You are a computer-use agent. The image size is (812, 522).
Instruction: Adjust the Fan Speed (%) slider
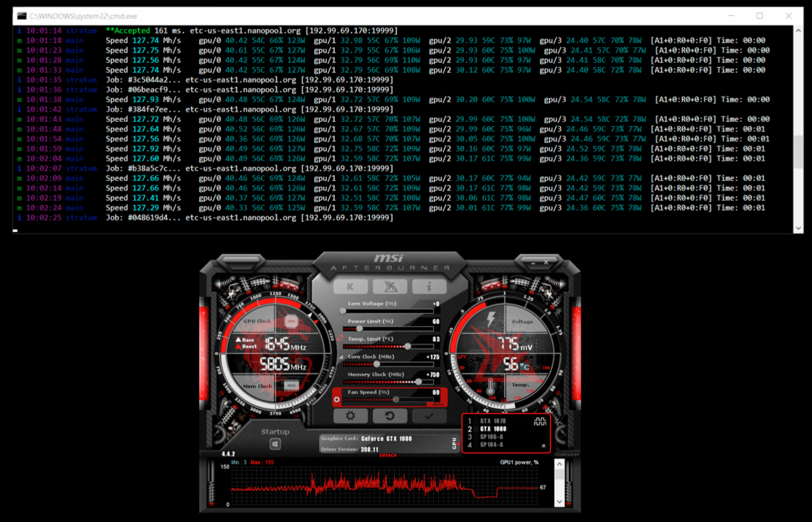coord(388,399)
